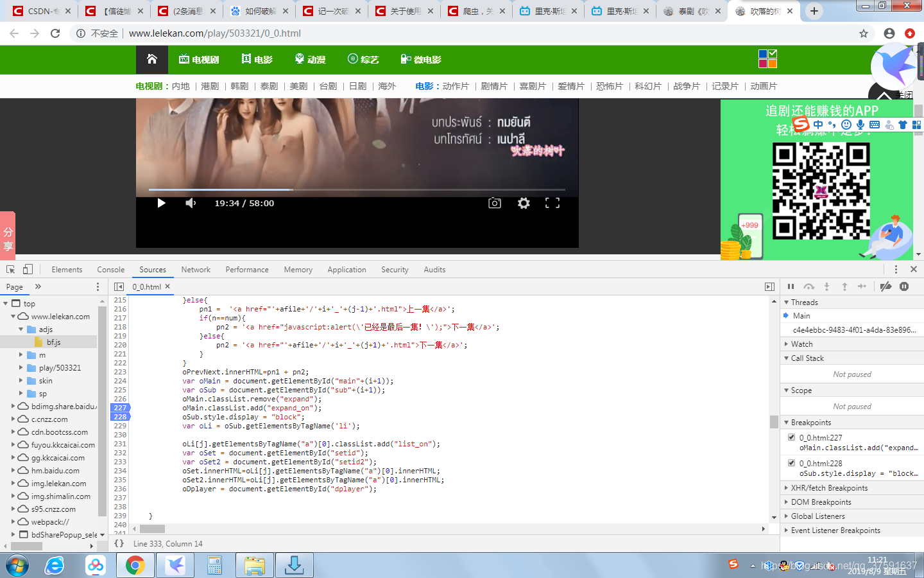The image size is (924, 578).
Task: Enter fullscreen using the player fullscreen icon
Action: [552, 203]
